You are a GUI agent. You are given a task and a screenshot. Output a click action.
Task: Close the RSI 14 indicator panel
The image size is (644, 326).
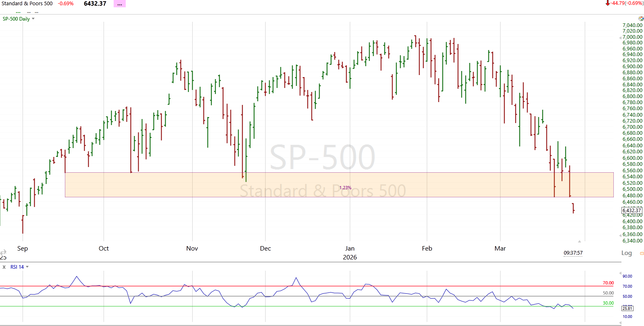pos(4,267)
